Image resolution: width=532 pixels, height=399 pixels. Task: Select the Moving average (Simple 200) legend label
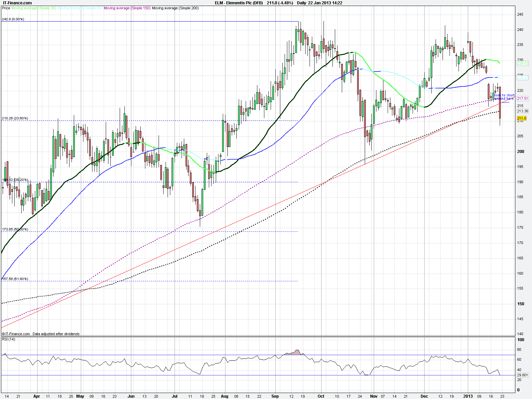tap(175, 8)
